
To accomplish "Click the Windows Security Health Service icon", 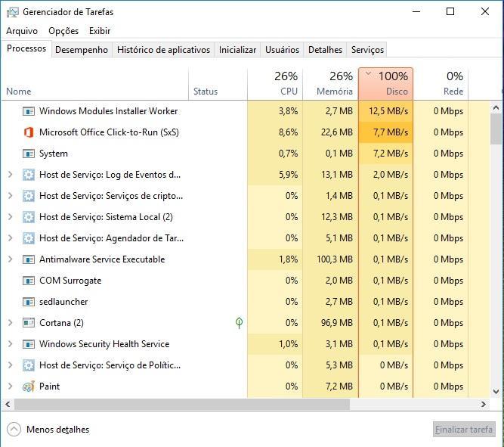I will point(29,344).
